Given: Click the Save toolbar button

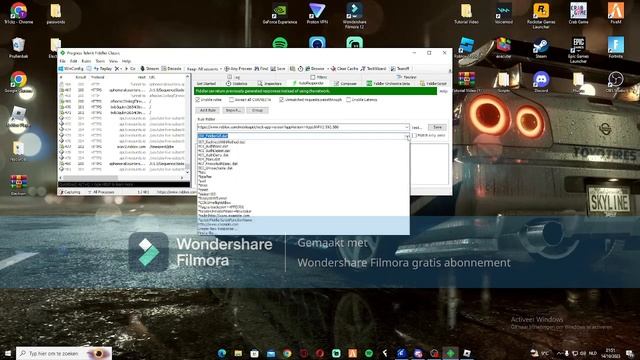Looking at the screenshot, I should point(278,69).
